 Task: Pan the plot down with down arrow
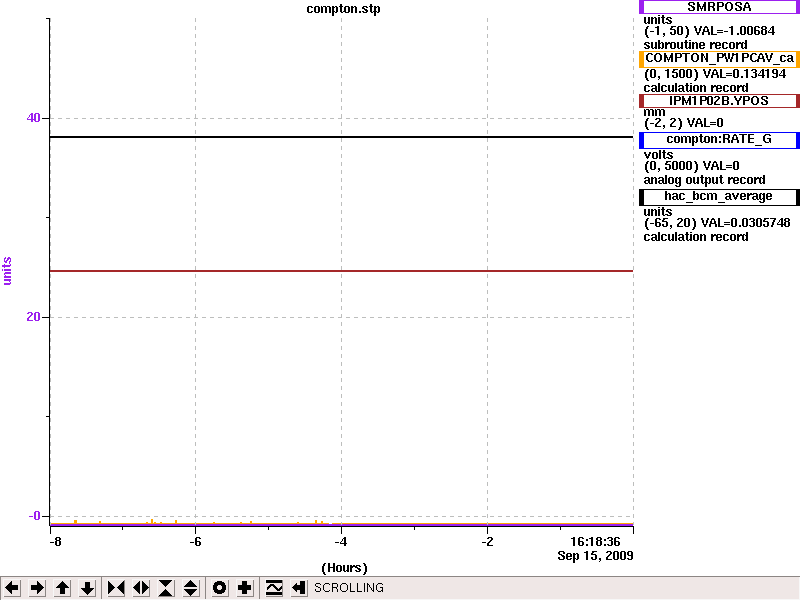[87, 588]
